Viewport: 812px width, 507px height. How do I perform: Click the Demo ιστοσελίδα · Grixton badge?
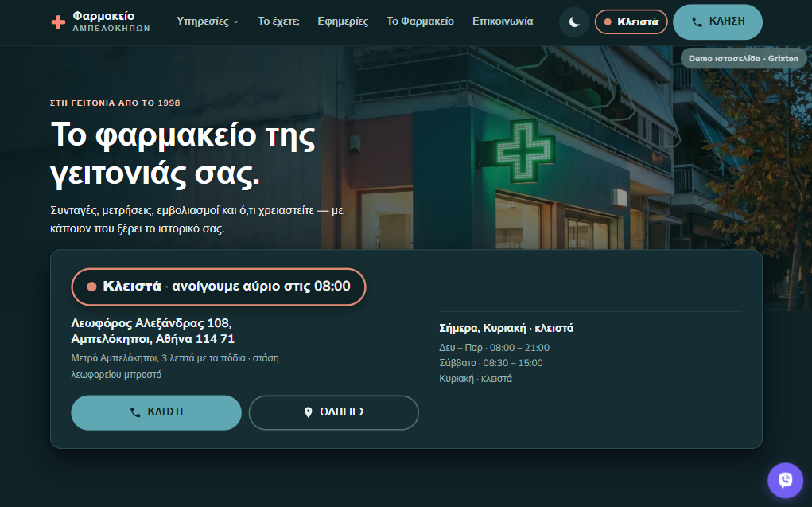coord(743,58)
